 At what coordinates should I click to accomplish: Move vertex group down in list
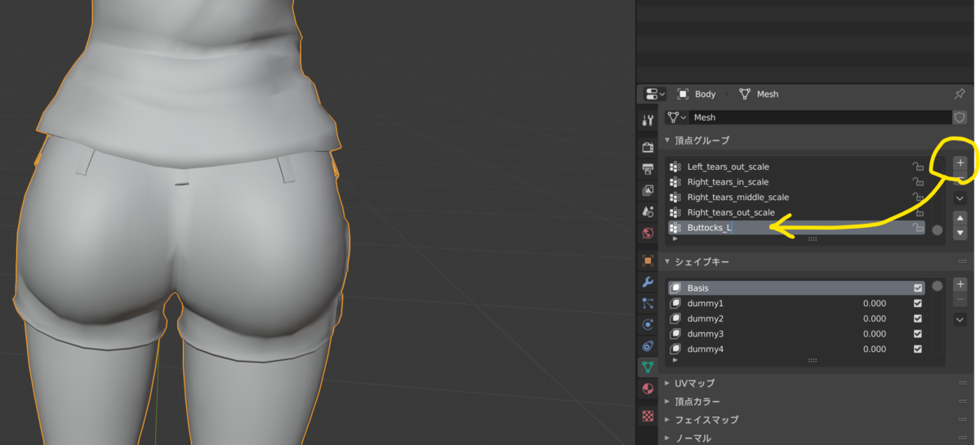coord(960,234)
